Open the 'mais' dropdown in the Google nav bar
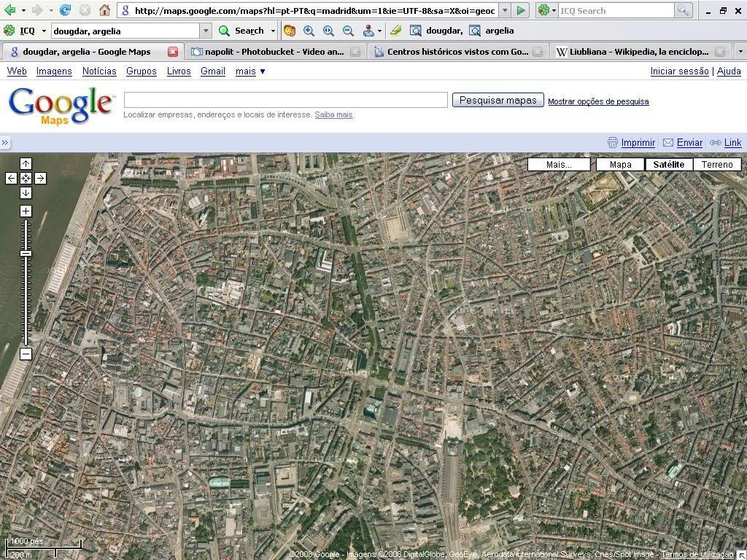The height and width of the screenshot is (560, 747). click(x=250, y=71)
